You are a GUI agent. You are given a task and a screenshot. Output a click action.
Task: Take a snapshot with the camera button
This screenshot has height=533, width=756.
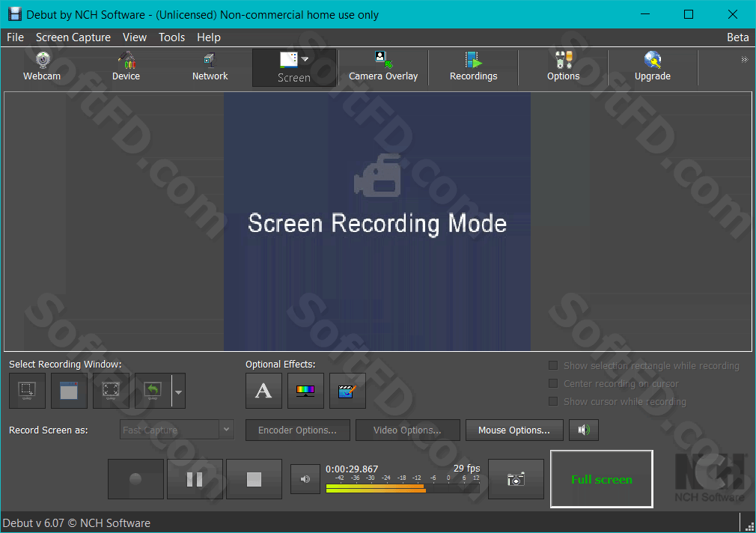516,479
